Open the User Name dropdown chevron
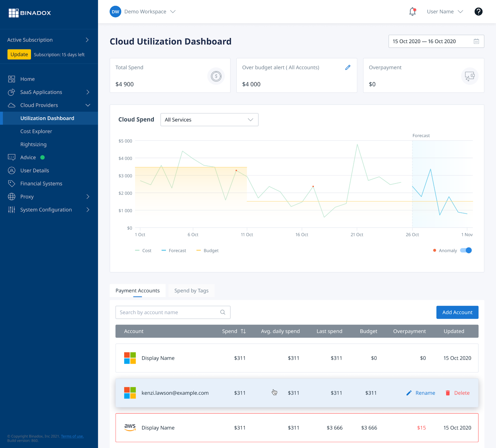 pyautogui.click(x=460, y=11)
